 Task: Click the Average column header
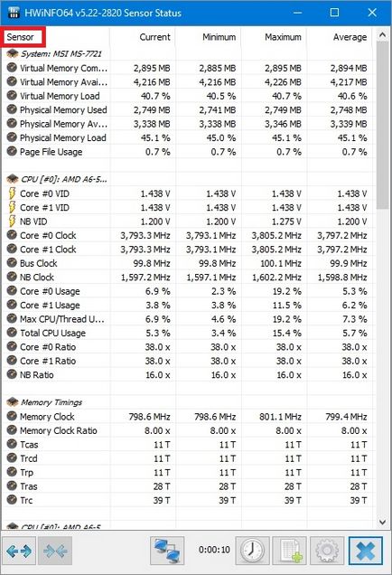click(350, 37)
